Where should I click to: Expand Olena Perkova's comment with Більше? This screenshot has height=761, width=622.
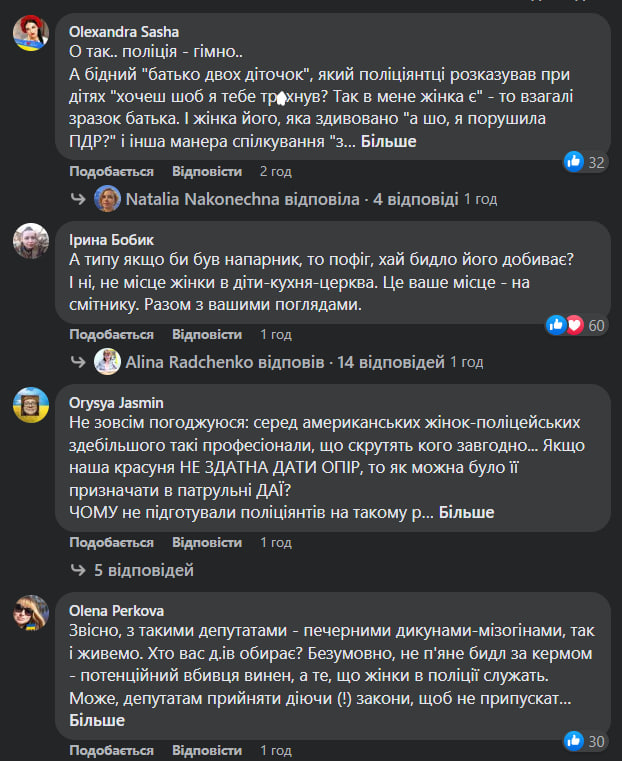coord(97,720)
